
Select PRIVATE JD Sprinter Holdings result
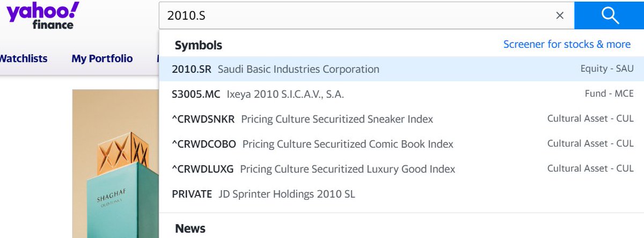click(263, 194)
